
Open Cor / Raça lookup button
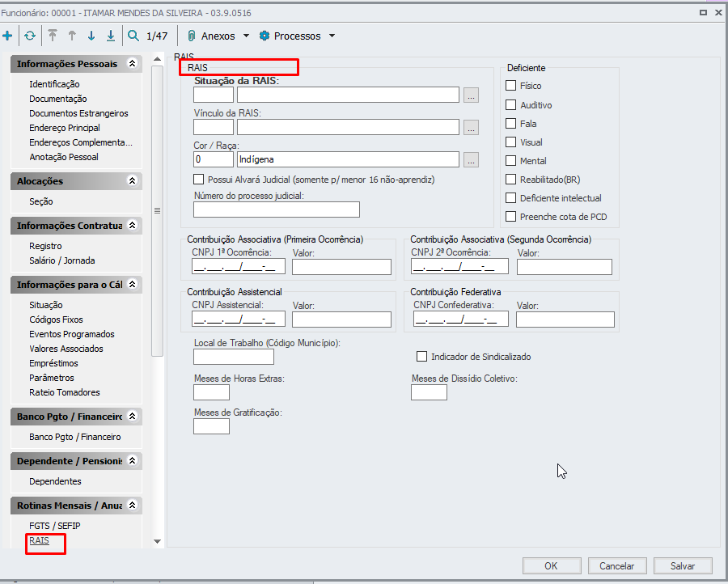471,159
